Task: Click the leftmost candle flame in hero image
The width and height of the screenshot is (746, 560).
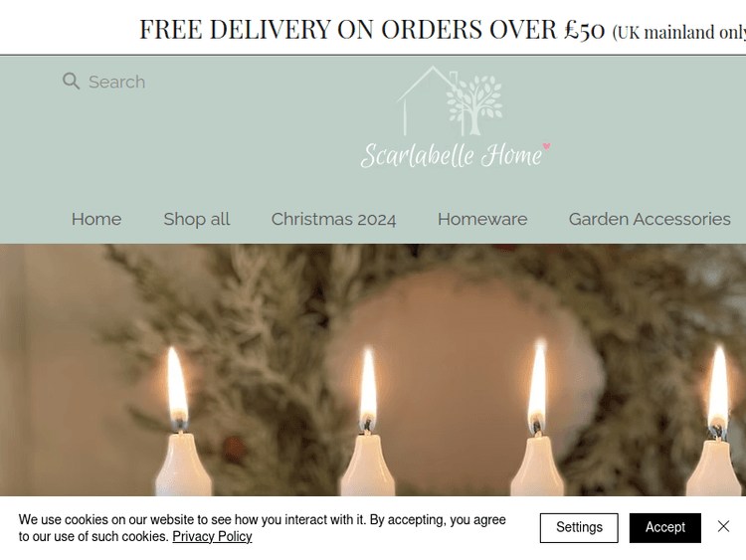Action: click(177, 388)
